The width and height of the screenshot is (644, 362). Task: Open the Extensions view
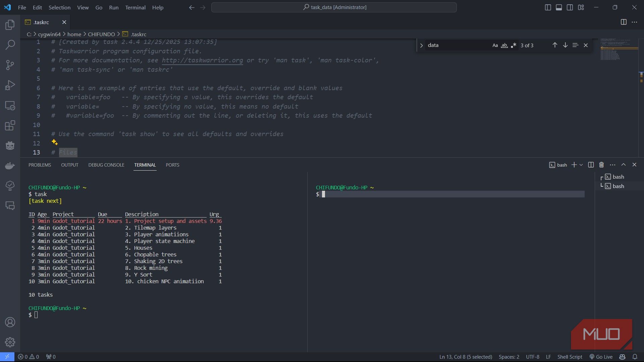pos(10,125)
